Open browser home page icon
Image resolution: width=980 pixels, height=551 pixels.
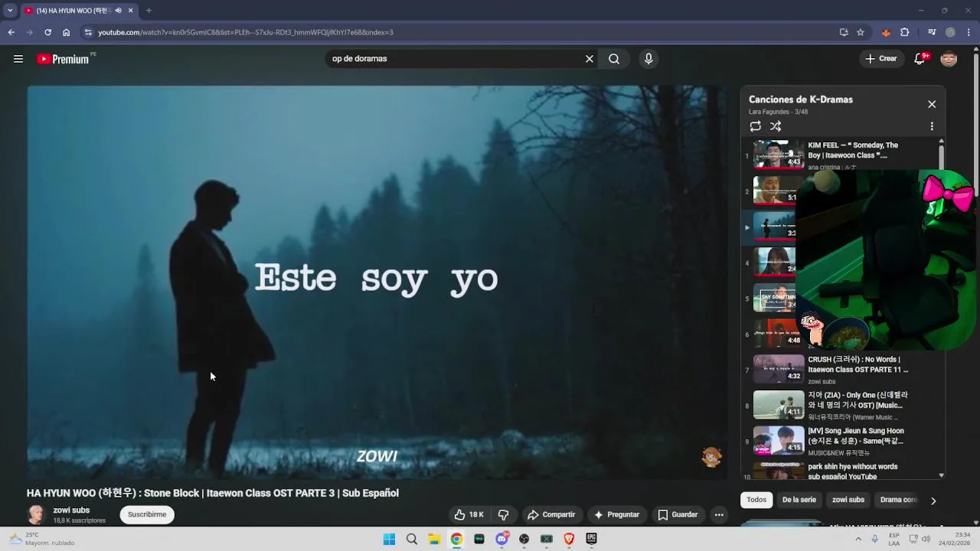(67, 32)
